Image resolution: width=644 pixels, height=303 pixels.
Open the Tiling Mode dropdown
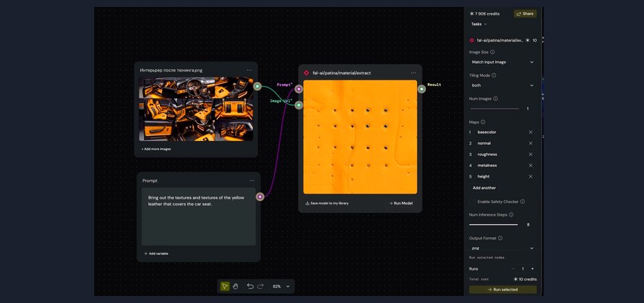(x=502, y=85)
